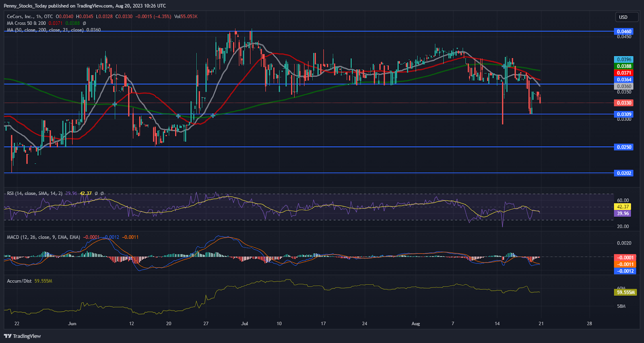Click the 21 date label on the time axis
This screenshot has height=343, width=644.
coord(541,324)
